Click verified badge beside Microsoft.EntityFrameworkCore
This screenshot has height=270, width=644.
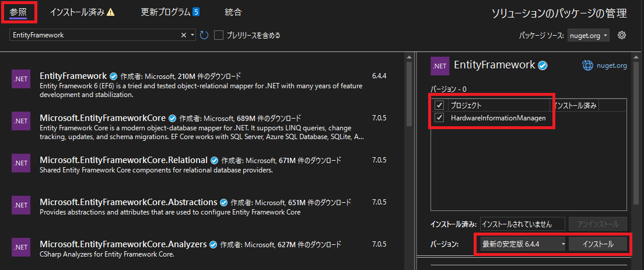click(173, 119)
